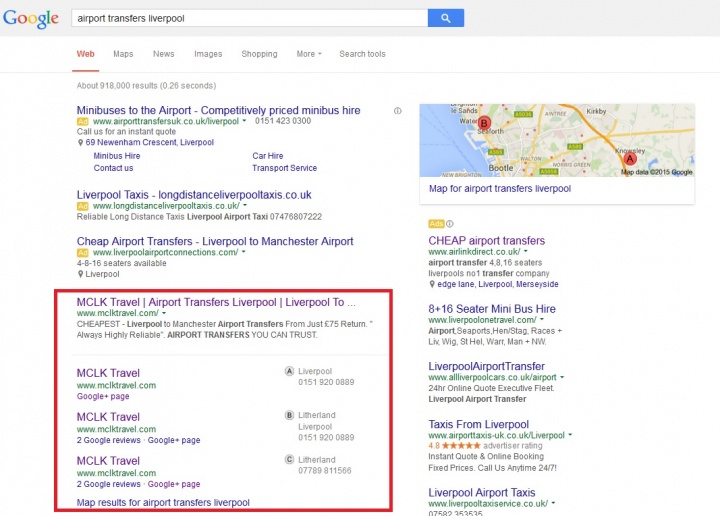Click the blue search magnifier button

click(x=445, y=18)
